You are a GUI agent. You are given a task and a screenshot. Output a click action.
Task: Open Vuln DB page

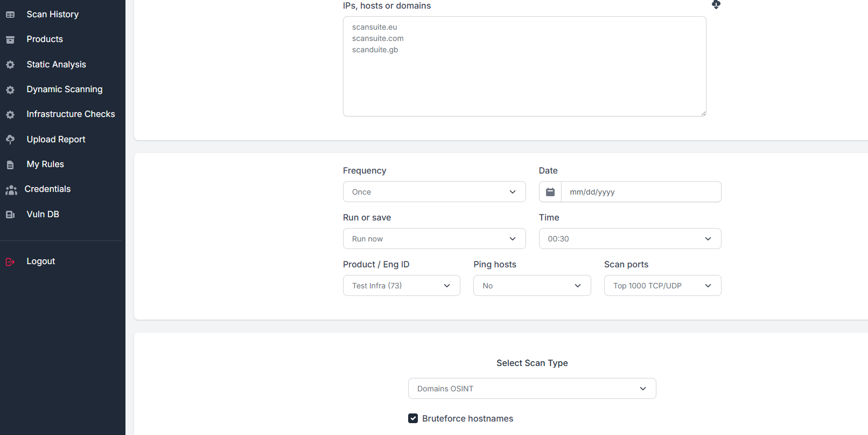pyautogui.click(x=43, y=215)
